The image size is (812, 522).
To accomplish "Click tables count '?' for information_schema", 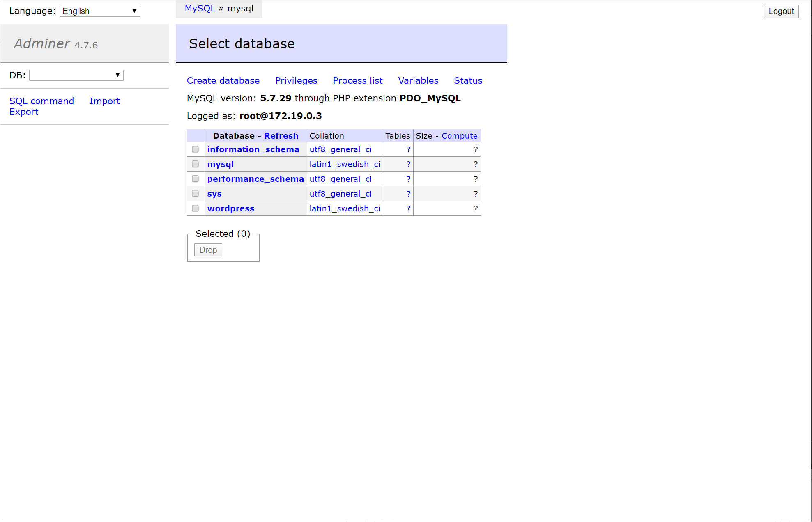I will [x=408, y=149].
